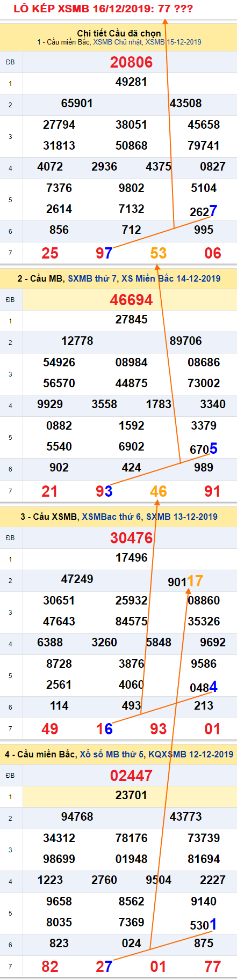Viewport: 237px width, 980px height.
Task: Open the KQXSMB 12-12-2019 link
Action: 191,754
